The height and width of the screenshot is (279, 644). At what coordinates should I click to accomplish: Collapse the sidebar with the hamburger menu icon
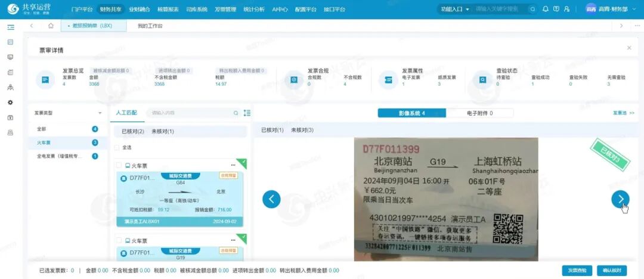click(x=11, y=27)
